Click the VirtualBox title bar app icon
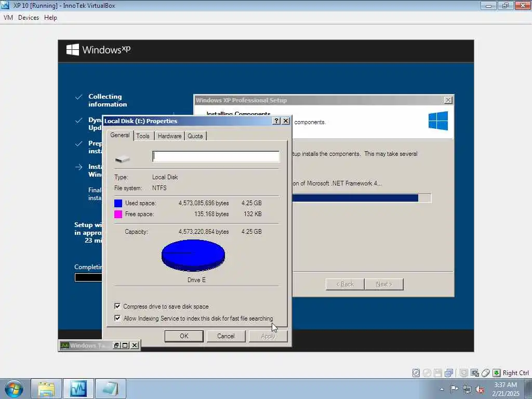This screenshot has width=532, height=399. 5,5
